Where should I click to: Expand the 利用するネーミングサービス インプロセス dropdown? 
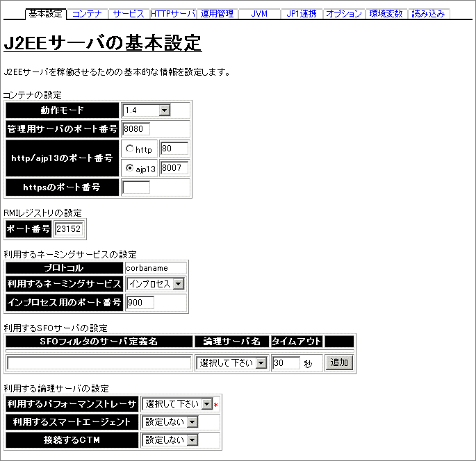156,284
